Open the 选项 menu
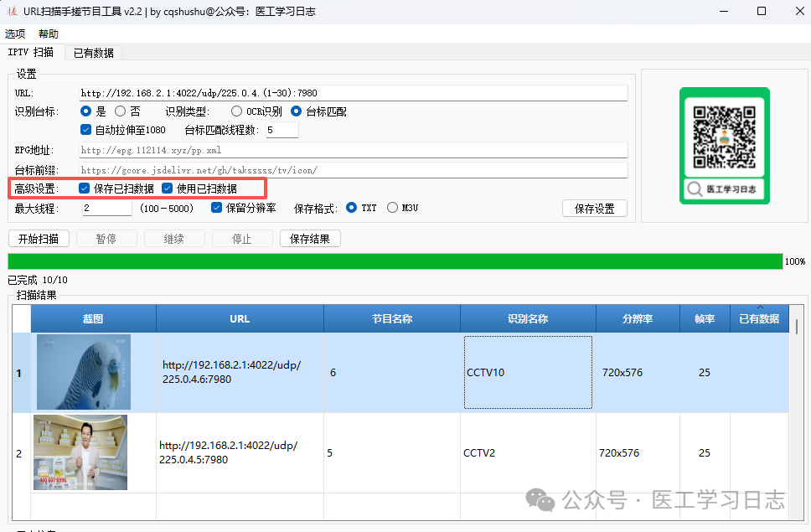The height and width of the screenshot is (532, 811). point(15,34)
